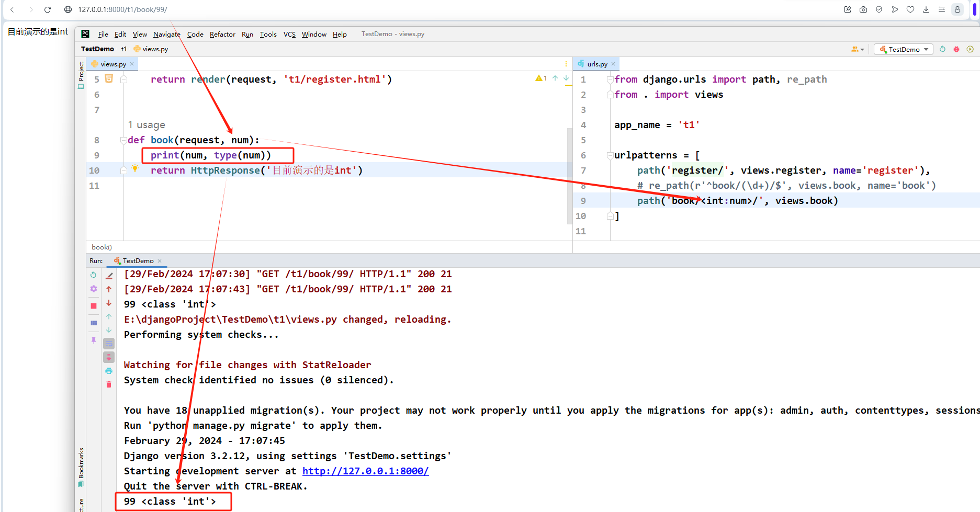Go to next highlighted problem arrow

(x=566, y=78)
